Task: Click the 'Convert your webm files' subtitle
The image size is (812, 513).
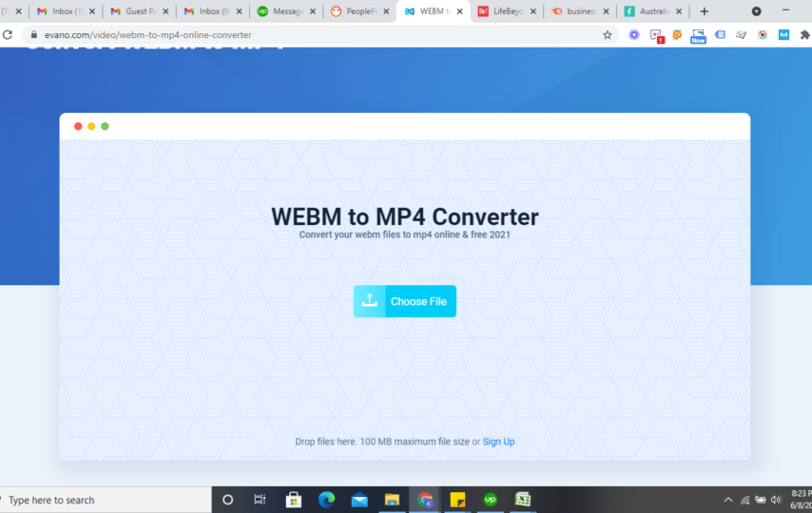Action: point(405,235)
